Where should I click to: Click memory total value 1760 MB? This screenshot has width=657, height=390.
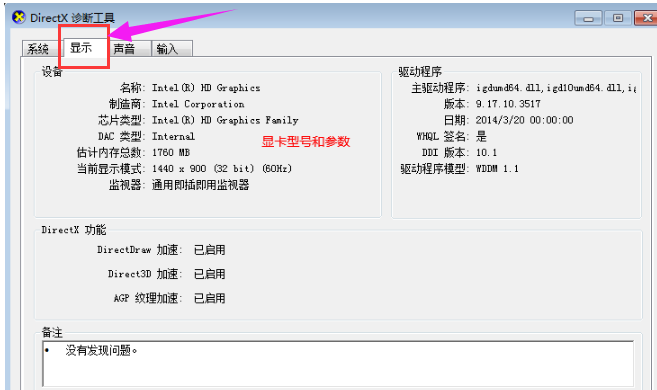(x=171, y=152)
